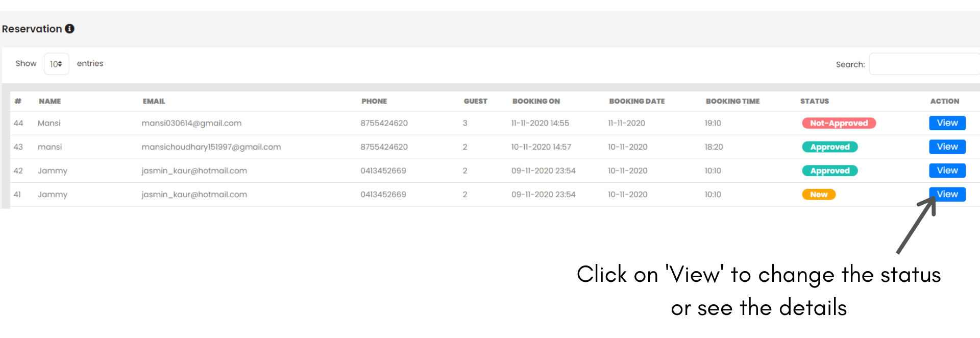Screen dimensions: 980x338
Task: Sort by Email column header
Action: pyautogui.click(x=154, y=101)
